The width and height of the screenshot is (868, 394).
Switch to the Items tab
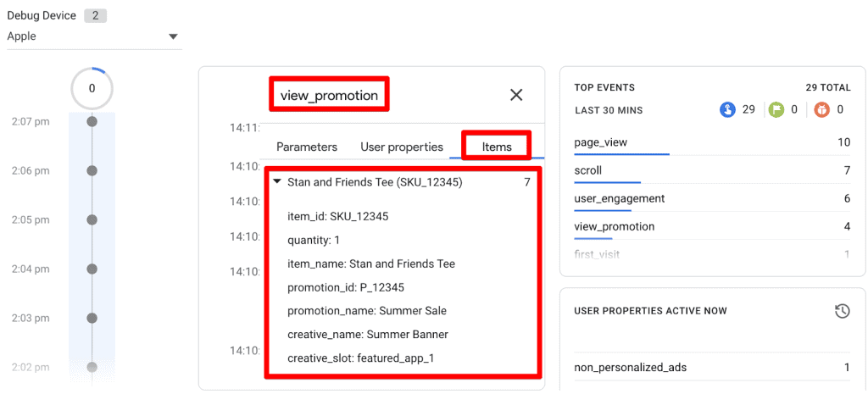point(497,147)
